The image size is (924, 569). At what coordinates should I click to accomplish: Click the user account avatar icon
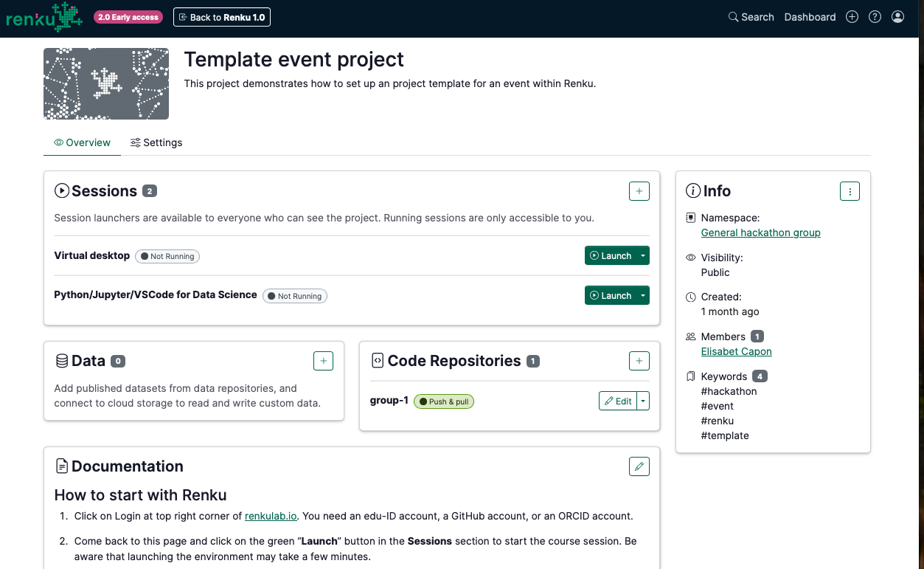pyautogui.click(x=897, y=16)
